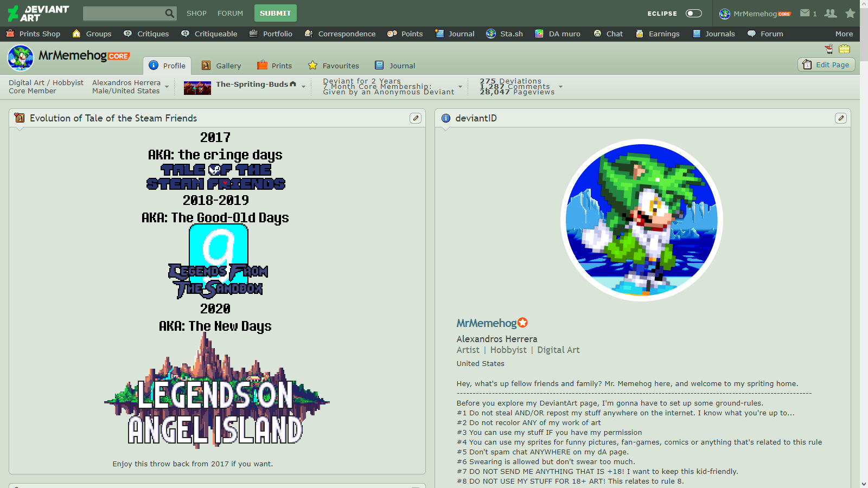Click the pencil icon on Evolution widget
Viewport: 868px width, 488px height.
coord(416,118)
